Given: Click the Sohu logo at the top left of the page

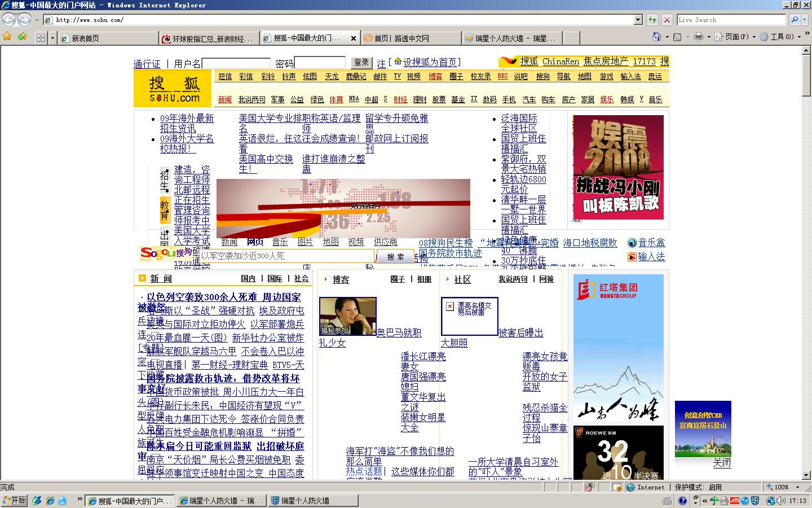Looking at the screenshot, I should tap(174, 89).
